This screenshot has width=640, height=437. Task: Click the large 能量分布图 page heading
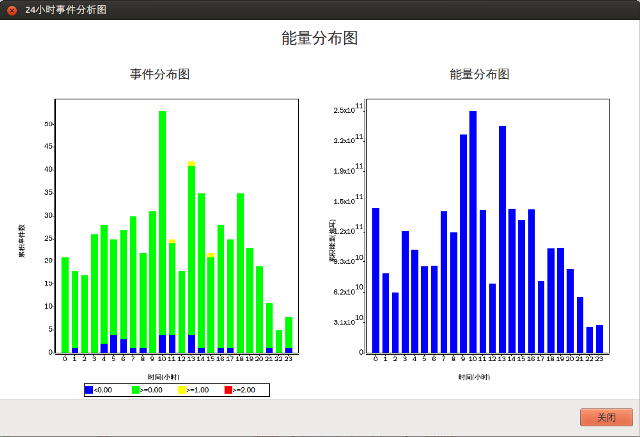coord(320,39)
